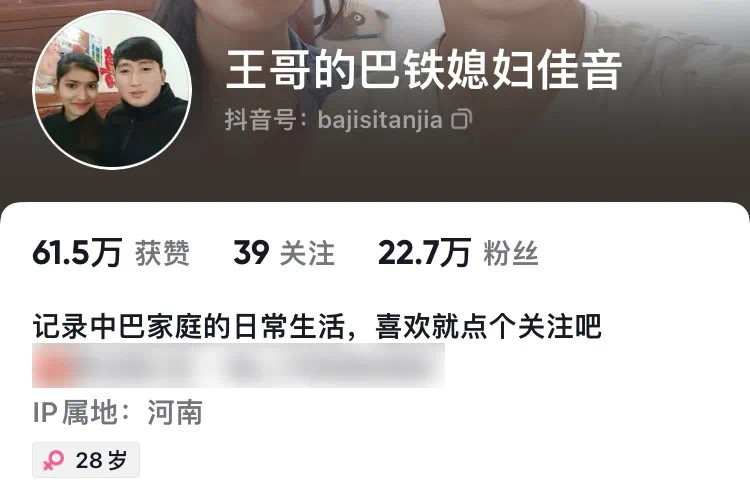Tap the IP属地 label

click(76, 413)
